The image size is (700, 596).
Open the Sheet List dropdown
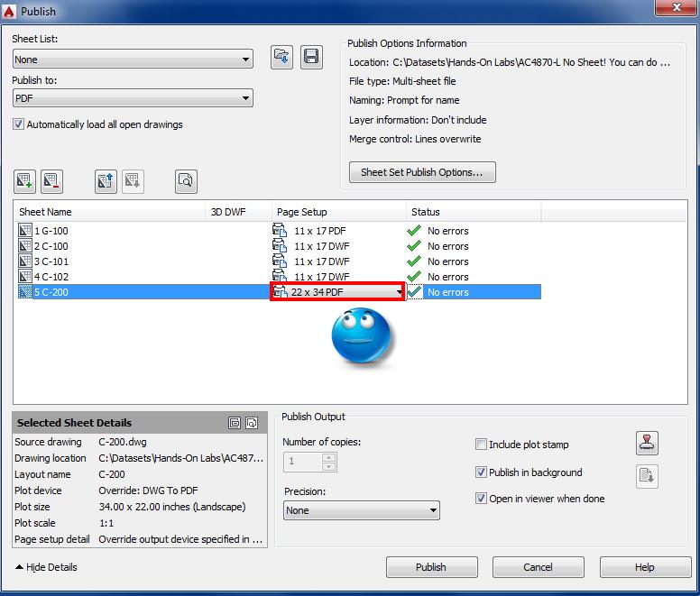click(x=132, y=60)
